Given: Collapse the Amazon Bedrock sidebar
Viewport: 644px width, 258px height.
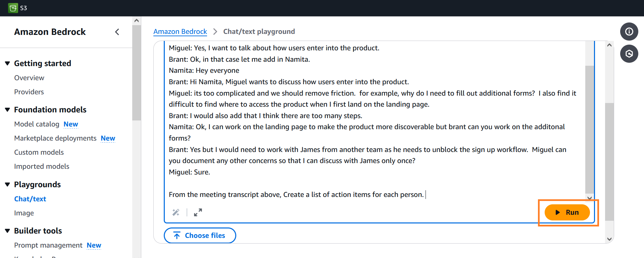Looking at the screenshot, I should tap(117, 32).
